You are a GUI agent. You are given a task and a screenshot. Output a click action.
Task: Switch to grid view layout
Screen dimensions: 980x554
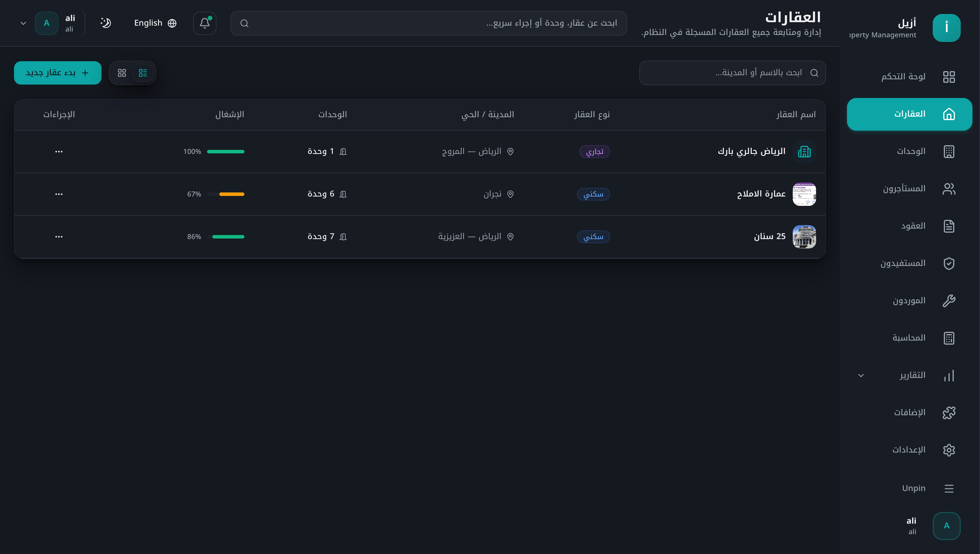(x=122, y=73)
